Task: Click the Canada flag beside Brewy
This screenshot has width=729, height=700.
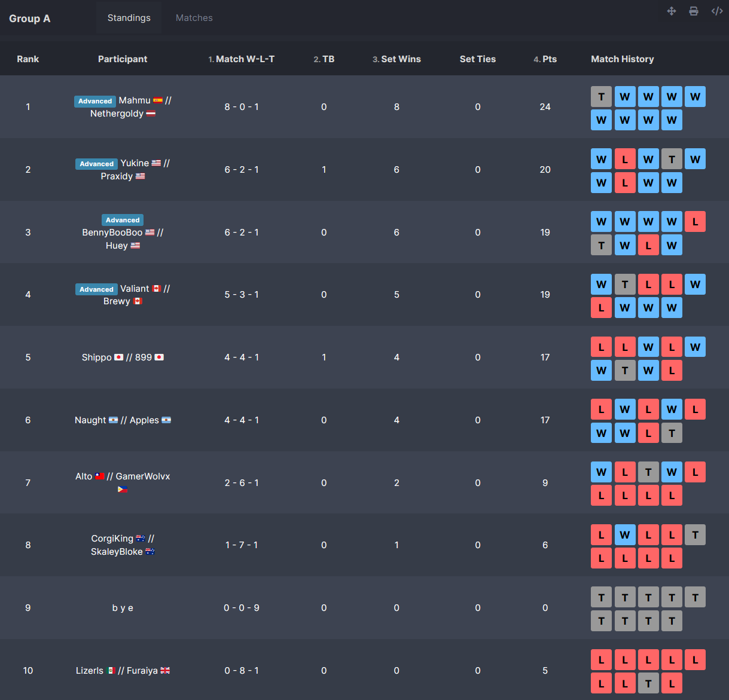Action: tap(138, 301)
